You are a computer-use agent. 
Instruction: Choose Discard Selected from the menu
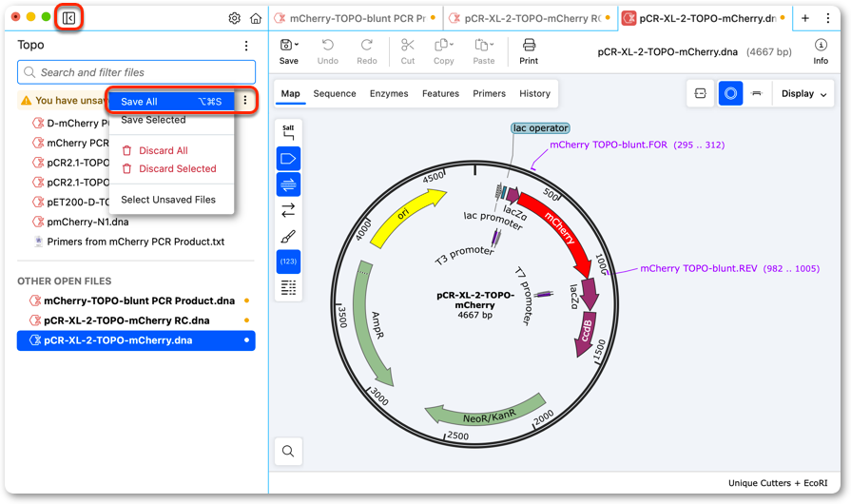pyautogui.click(x=171, y=168)
